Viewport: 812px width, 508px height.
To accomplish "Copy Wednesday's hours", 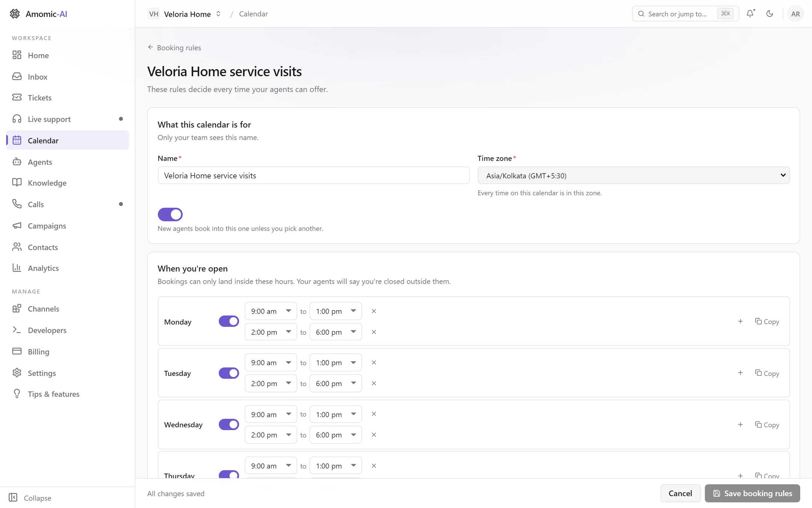I will 767,424.
